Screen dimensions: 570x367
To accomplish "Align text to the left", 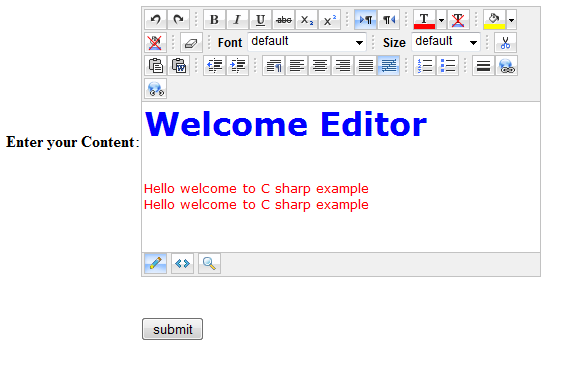I will tap(297, 66).
